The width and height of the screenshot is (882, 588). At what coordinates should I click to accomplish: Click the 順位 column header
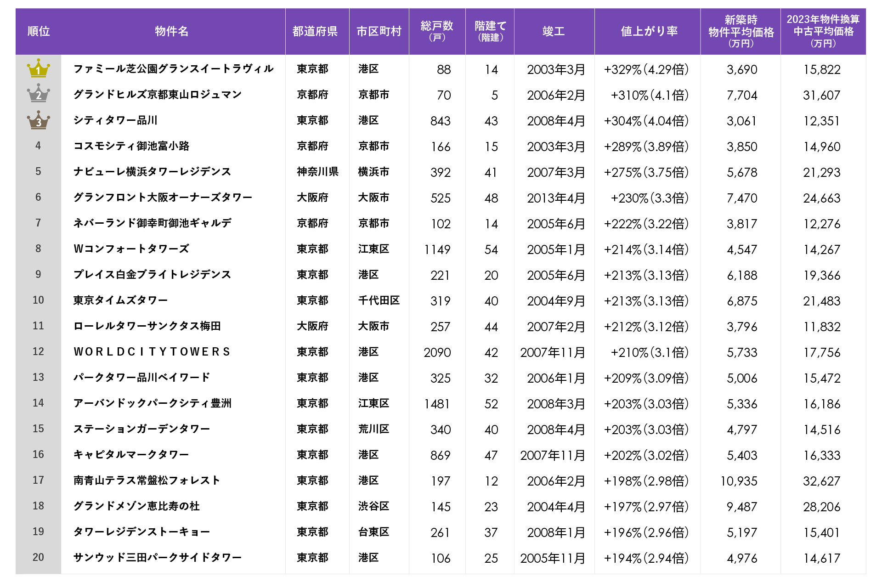pos(39,31)
